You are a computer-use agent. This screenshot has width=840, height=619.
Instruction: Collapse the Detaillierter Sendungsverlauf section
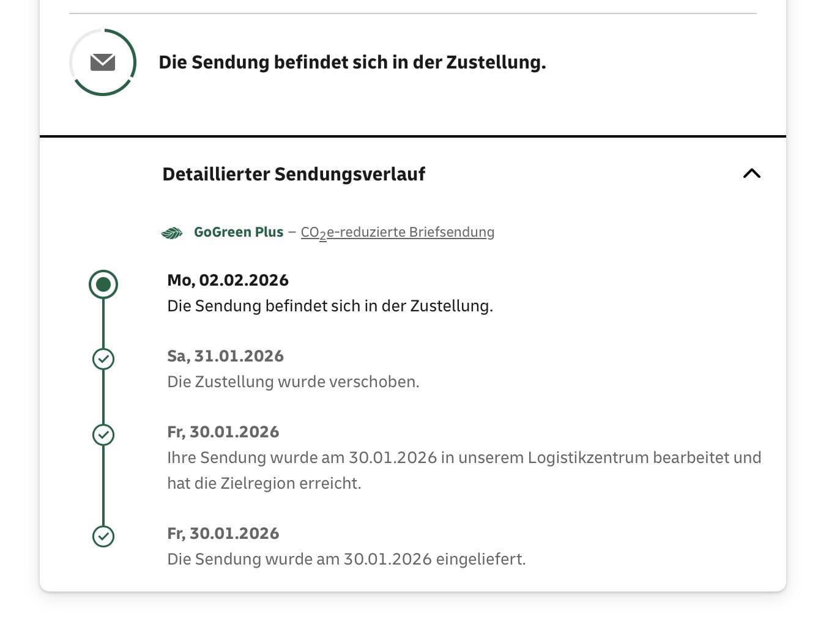click(x=751, y=174)
